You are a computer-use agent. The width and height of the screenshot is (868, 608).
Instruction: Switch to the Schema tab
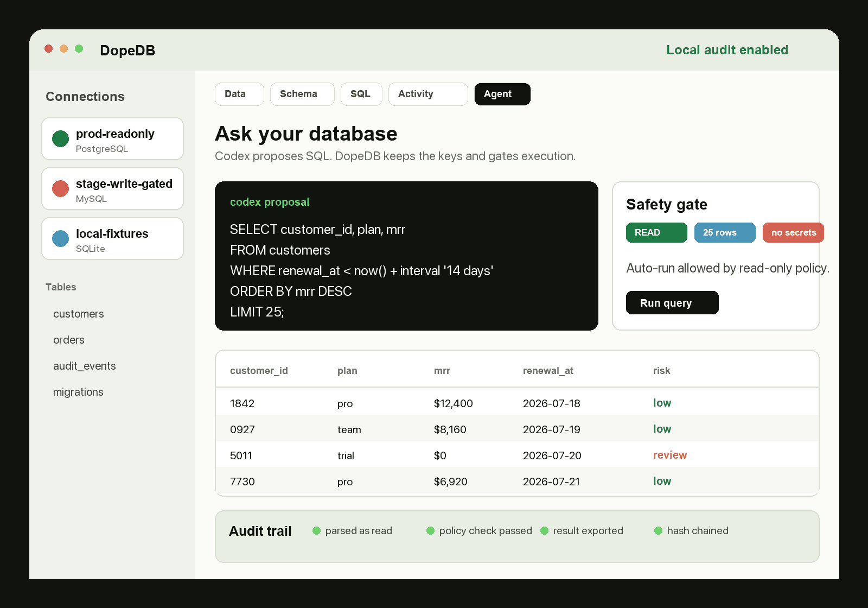(x=302, y=94)
